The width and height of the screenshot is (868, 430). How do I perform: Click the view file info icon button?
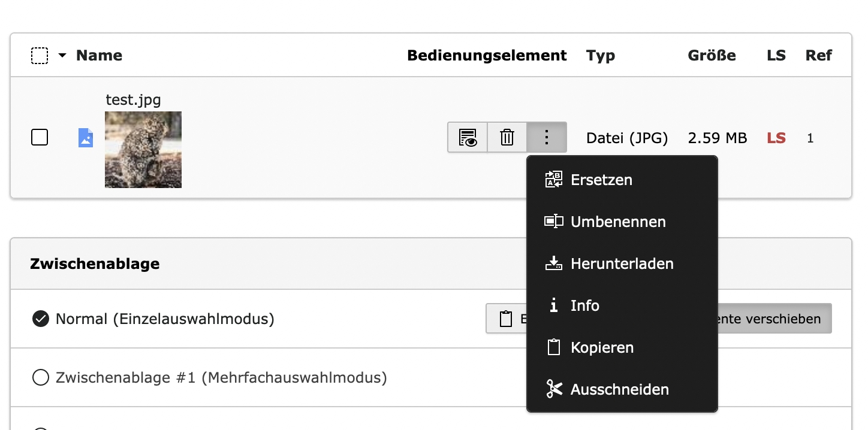click(468, 138)
